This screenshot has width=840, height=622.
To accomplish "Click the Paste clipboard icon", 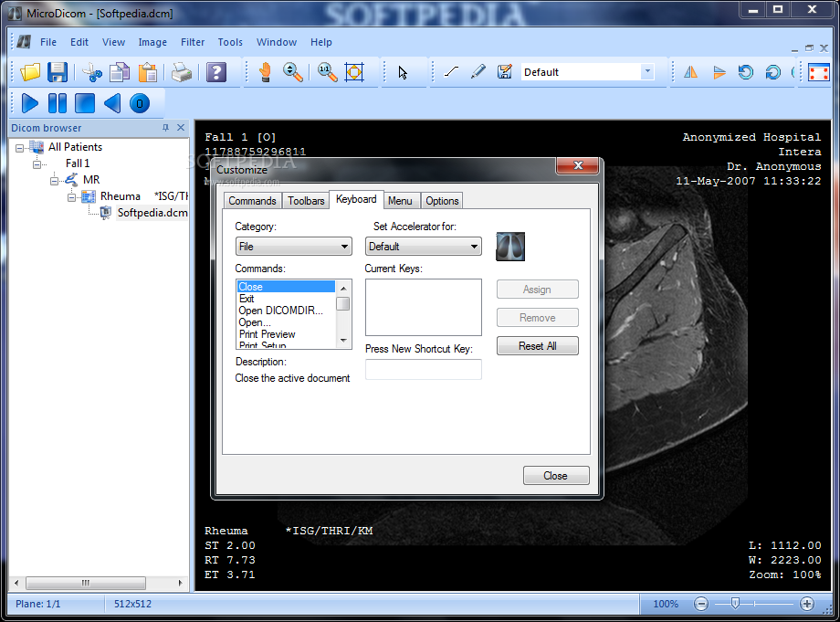I will (147, 72).
